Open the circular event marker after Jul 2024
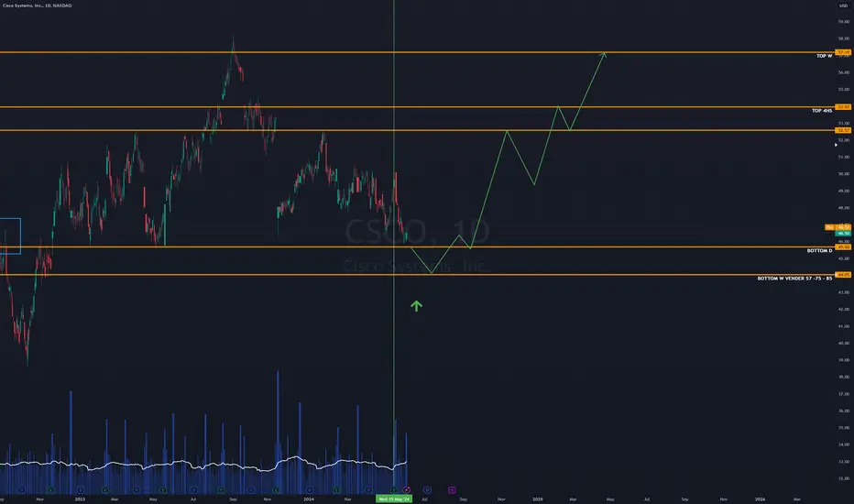854x504 pixels. coord(427,490)
